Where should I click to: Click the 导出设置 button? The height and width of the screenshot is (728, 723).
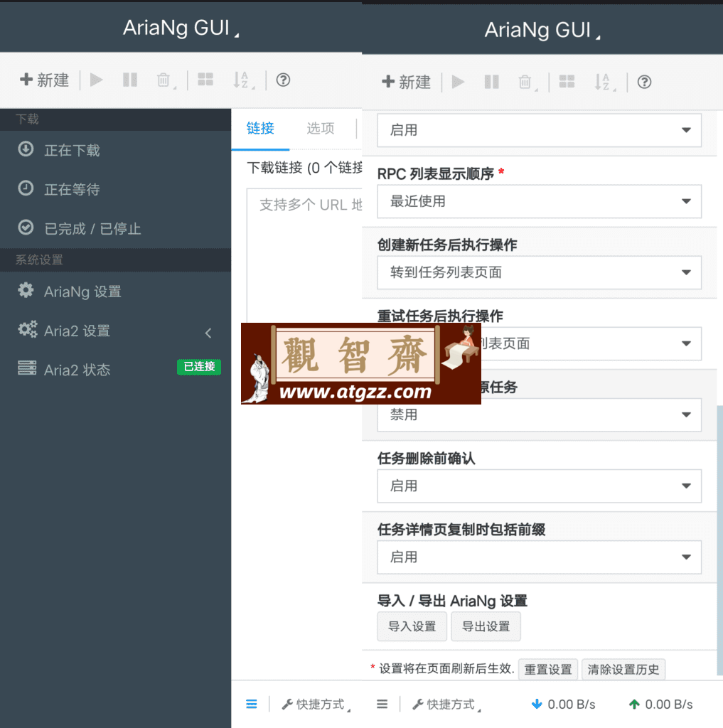click(x=486, y=626)
